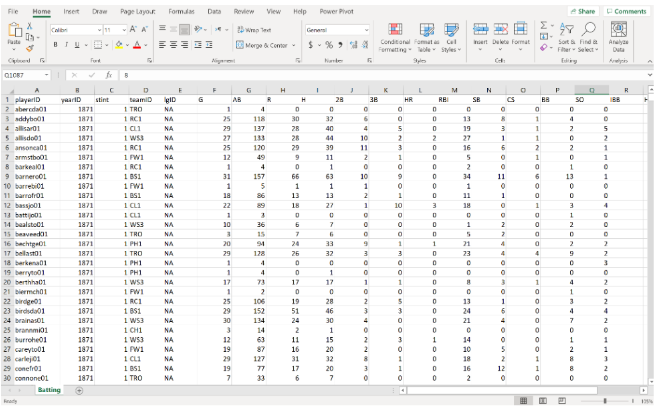Click the Insert Function fx icon

tap(109, 75)
